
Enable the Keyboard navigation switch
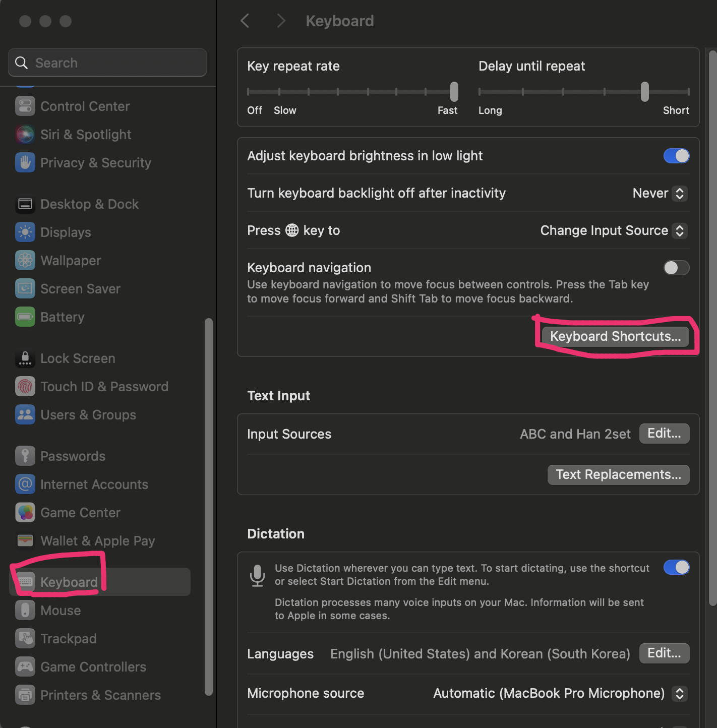coord(676,268)
